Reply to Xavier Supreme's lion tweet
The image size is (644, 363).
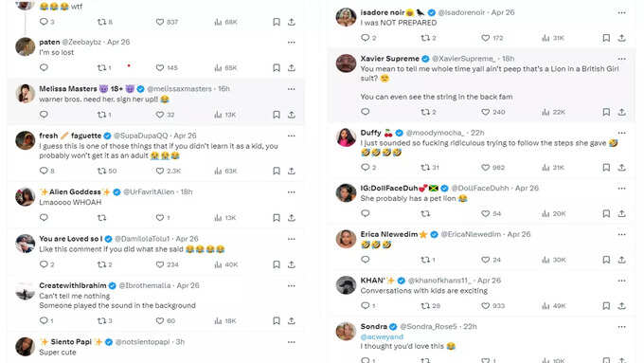tap(366, 112)
